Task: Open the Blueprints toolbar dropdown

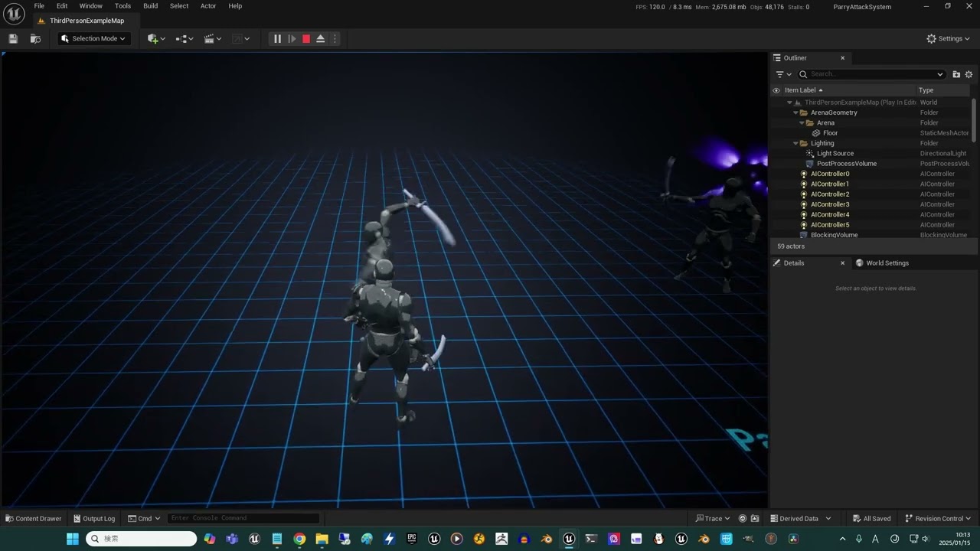Action: (185, 38)
